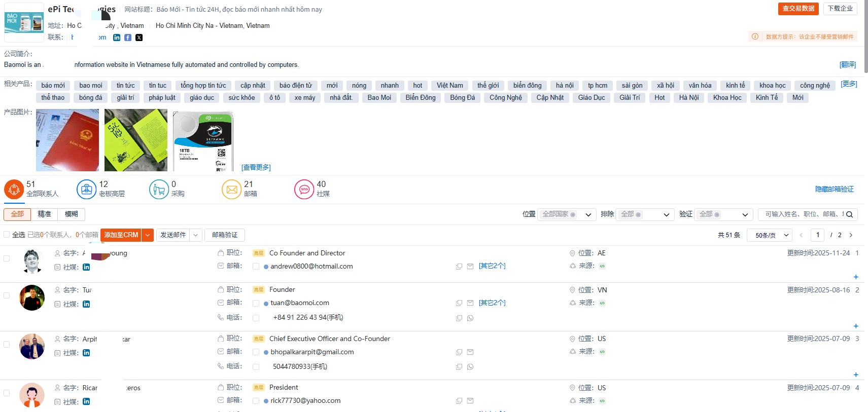The image size is (868, 412).
Task: Switch to the 模糊 tab
Action: 71,214
